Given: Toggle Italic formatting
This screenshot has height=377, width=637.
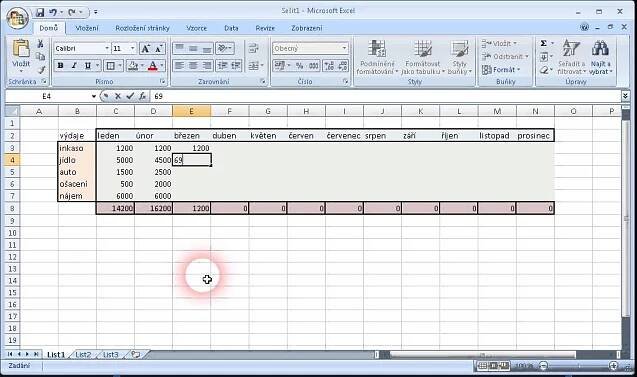Looking at the screenshot, I should [x=74, y=65].
